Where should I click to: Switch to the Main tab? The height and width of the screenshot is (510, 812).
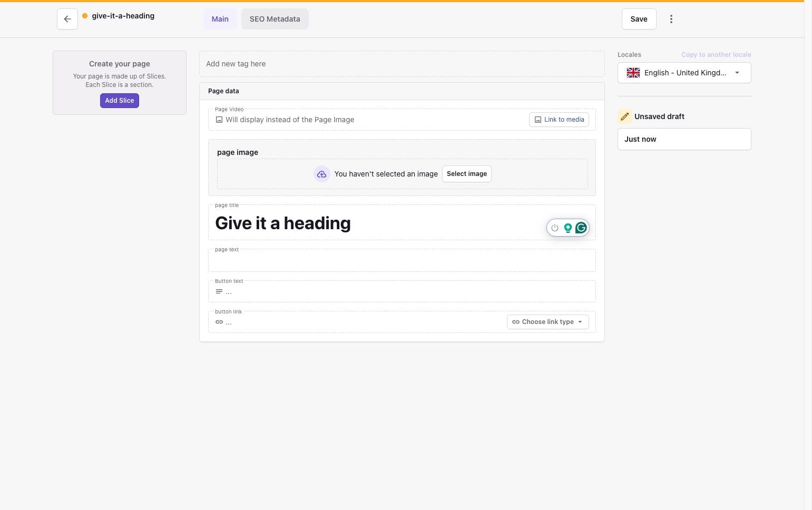(x=220, y=19)
